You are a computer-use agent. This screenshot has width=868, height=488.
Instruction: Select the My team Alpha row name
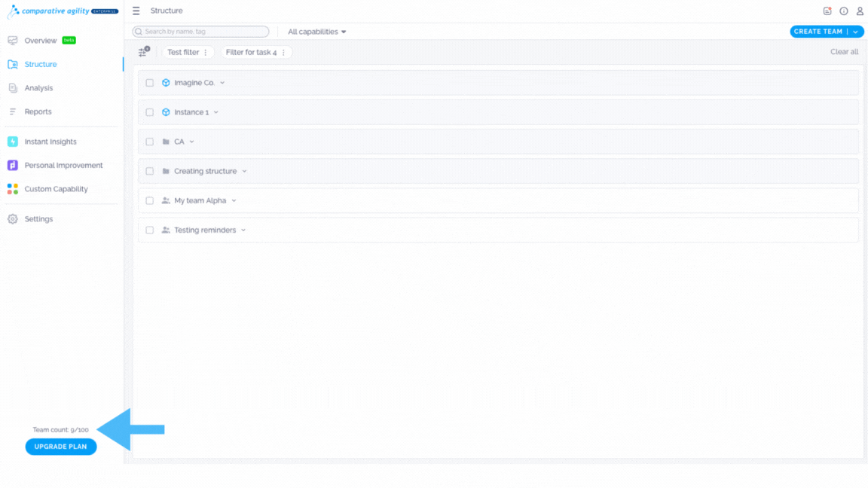click(200, 200)
